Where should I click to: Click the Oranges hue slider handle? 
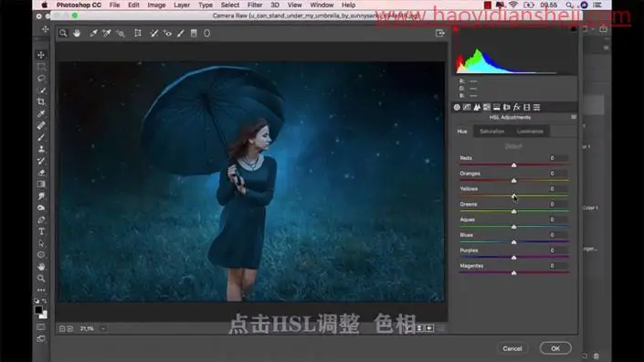513,180
